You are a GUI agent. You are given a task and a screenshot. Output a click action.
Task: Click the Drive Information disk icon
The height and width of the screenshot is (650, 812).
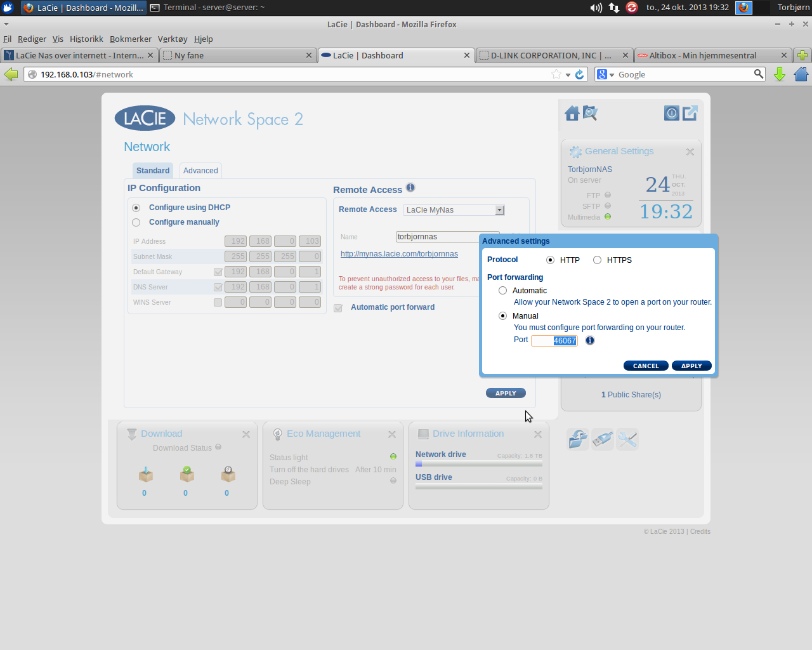click(423, 434)
